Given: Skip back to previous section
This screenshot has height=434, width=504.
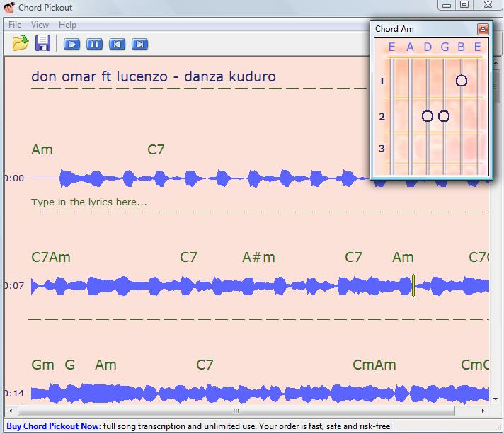Looking at the screenshot, I should pos(117,44).
